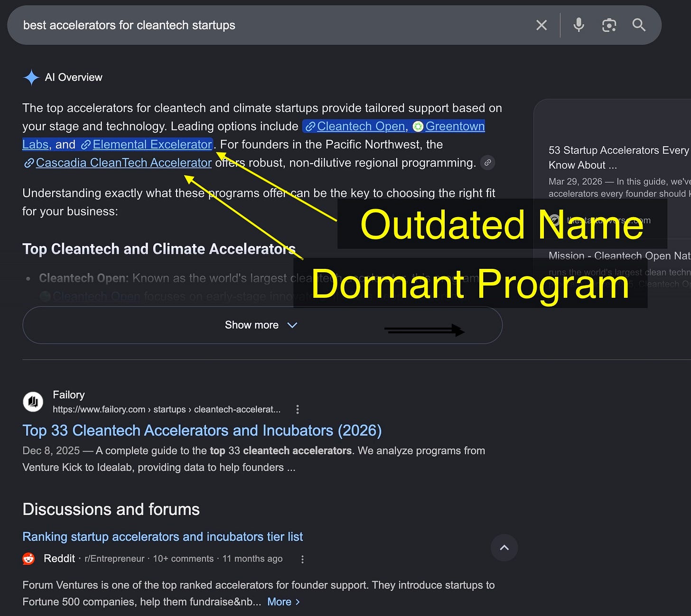
Task: Click the AI Overview label
Action: click(74, 77)
